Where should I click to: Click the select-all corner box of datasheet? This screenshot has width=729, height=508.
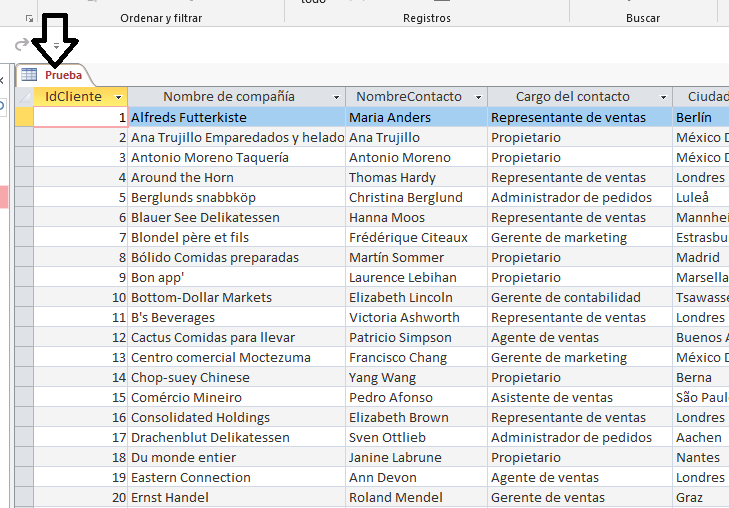coord(24,97)
